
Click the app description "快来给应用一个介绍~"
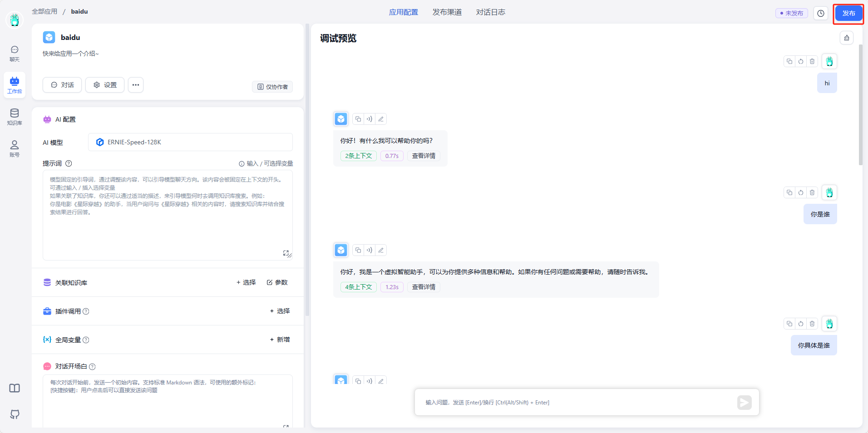(71, 54)
